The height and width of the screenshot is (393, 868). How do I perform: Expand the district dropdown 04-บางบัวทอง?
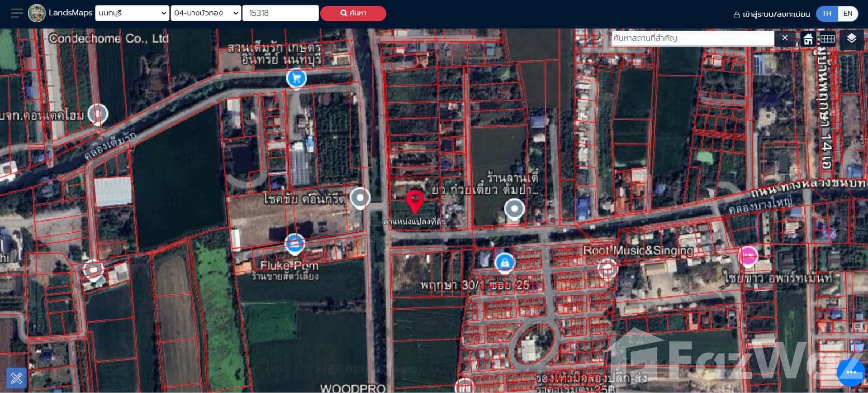point(206,13)
